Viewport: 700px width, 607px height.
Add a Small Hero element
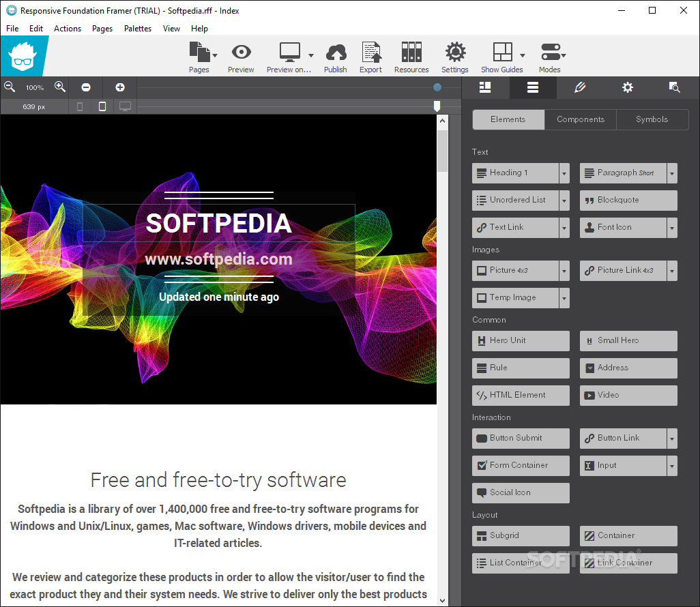pyautogui.click(x=628, y=340)
